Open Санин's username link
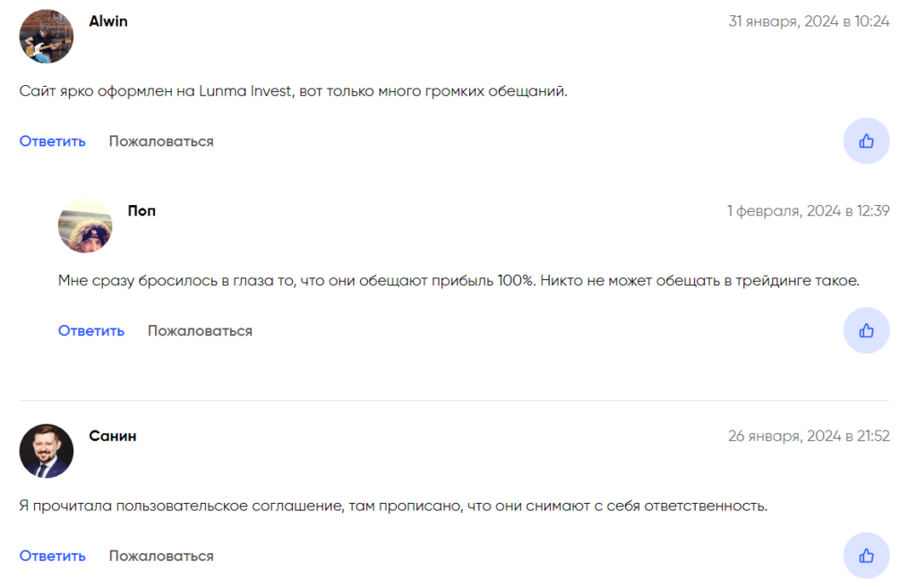Viewport: 917px width, 588px height. 111,436
